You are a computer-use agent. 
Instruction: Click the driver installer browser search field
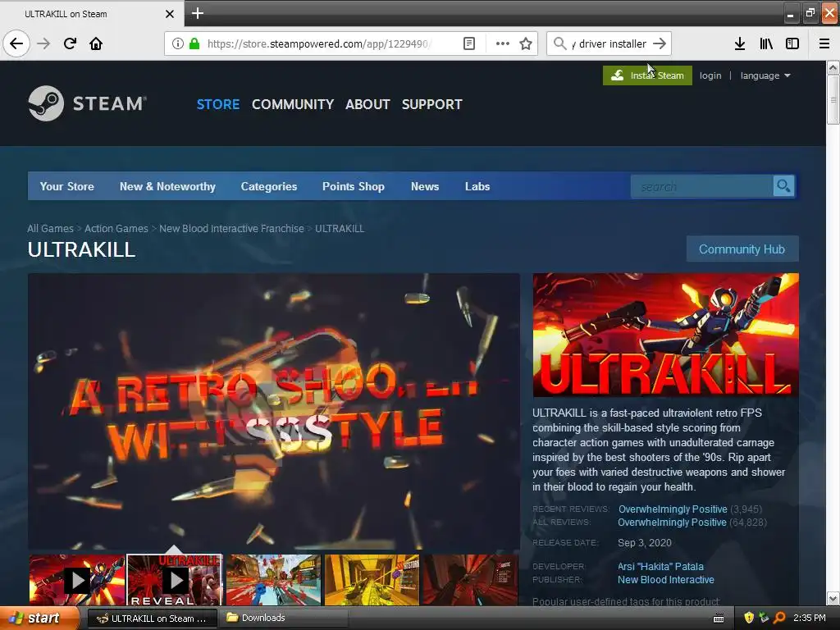610,43
